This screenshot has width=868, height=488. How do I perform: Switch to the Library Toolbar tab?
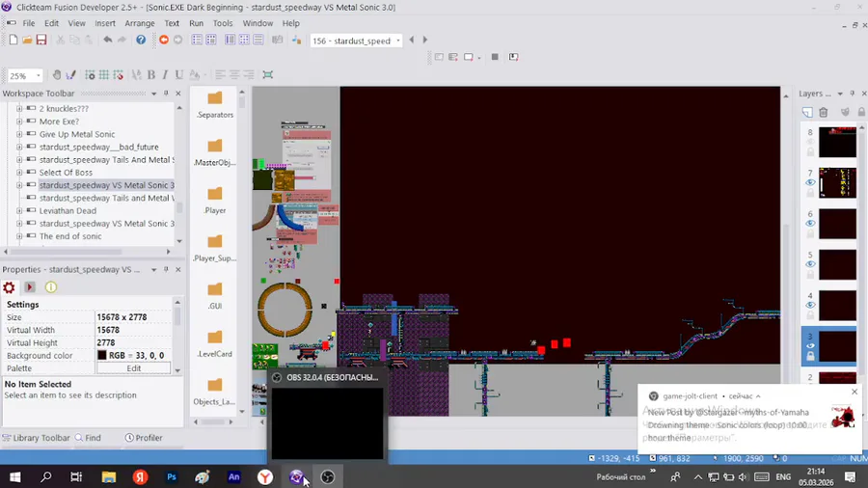(x=36, y=438)
